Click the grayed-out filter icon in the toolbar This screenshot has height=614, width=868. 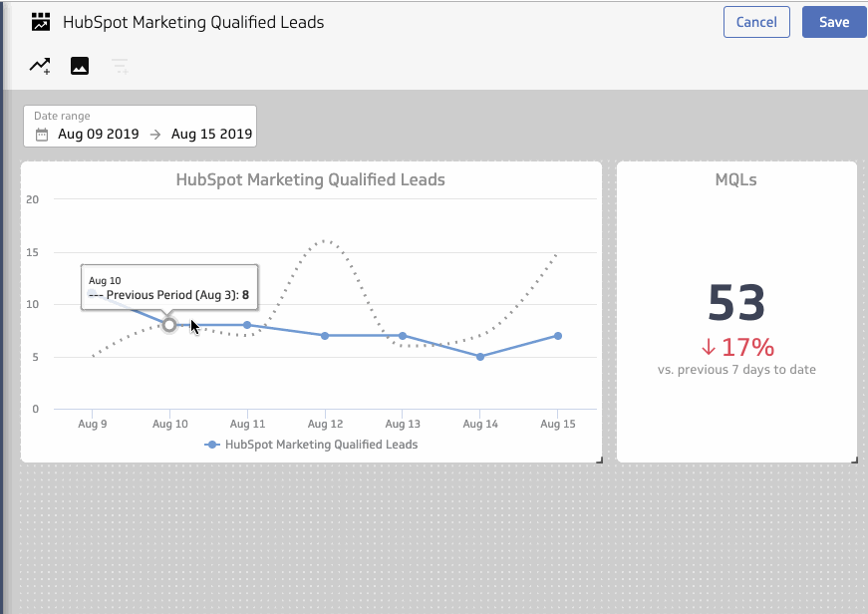(x=119, y=65)
